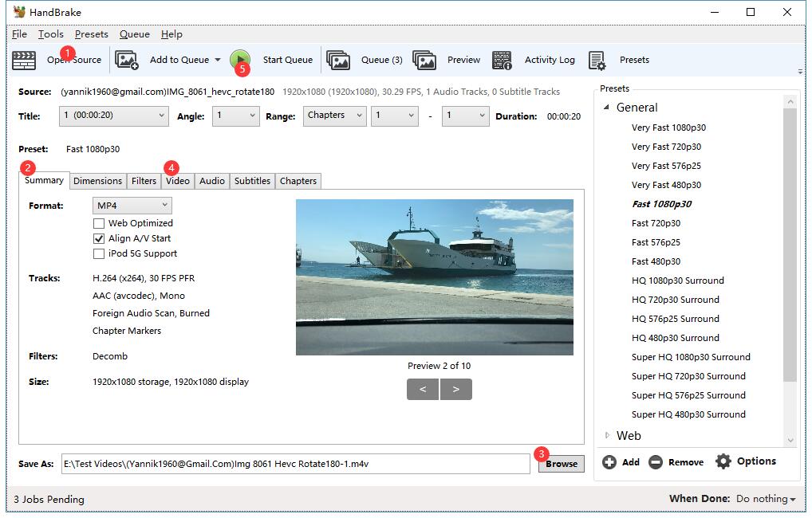Open the Queue menu

135,34
